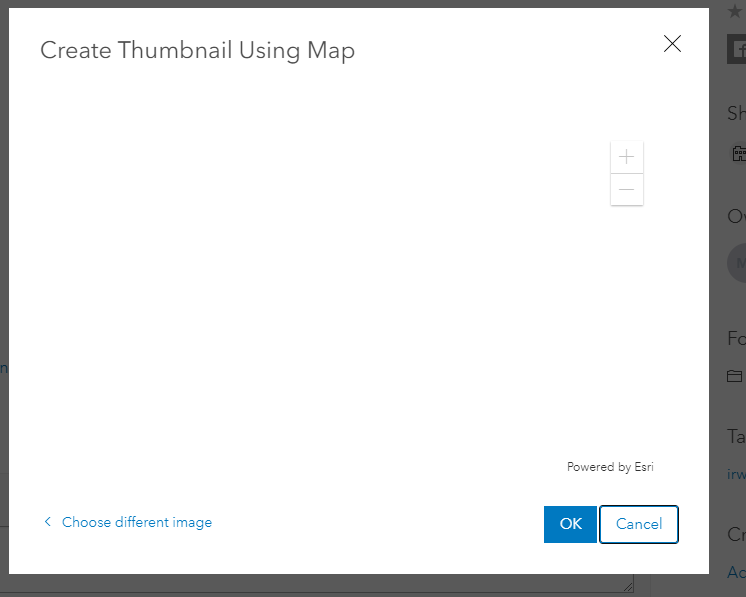
Task: Close the Create Thumbnail Using Map dialog
Action: [x=672, y=43]
